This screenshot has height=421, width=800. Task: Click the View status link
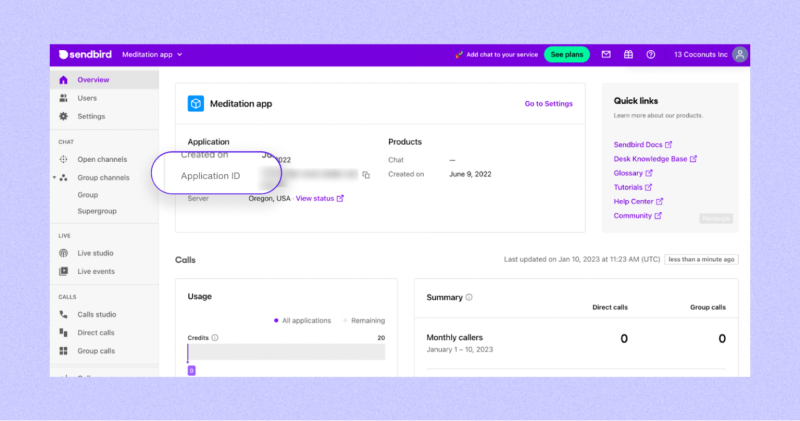(x=315, y=199)
